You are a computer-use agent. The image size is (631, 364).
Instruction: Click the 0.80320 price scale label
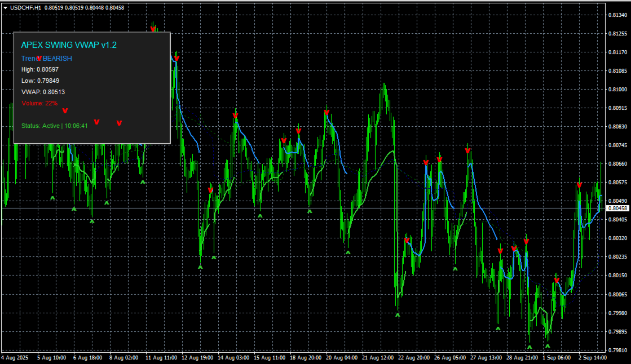tap(617, 238)
